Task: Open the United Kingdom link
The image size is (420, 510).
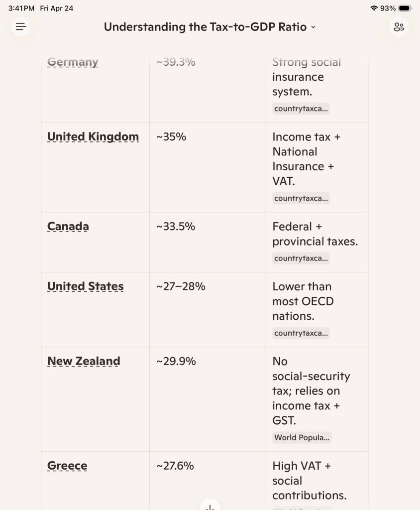Action: (x=93, y=137)
